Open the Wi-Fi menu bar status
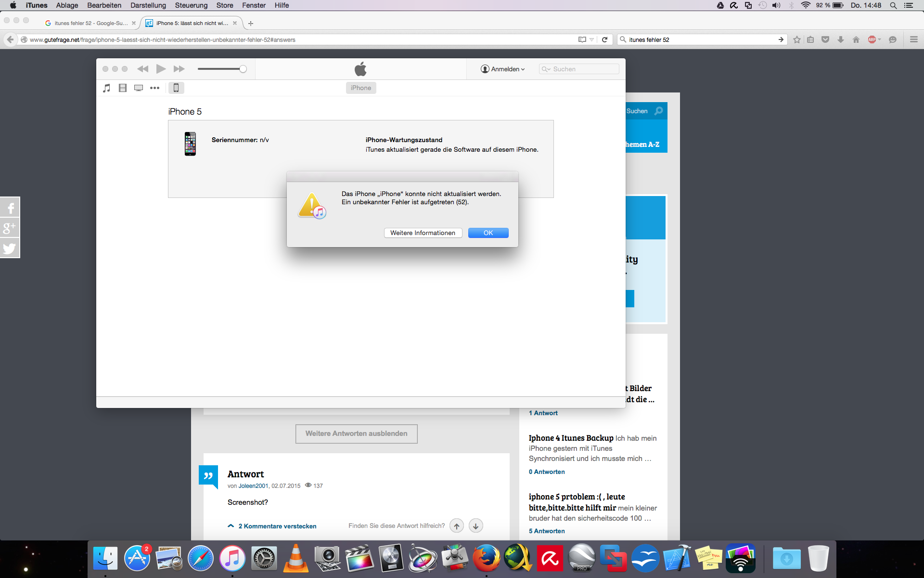924x578 pixels. point(806,5)
